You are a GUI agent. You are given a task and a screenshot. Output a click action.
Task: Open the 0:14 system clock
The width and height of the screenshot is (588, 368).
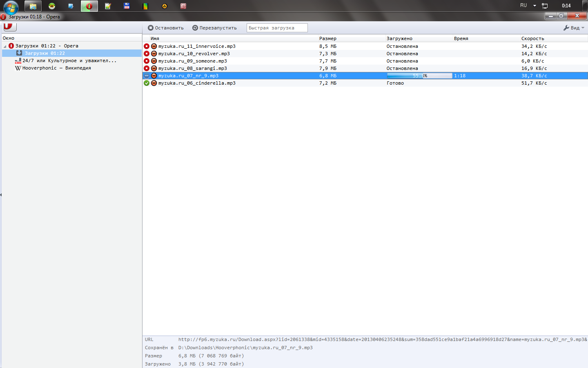(566, 6)
